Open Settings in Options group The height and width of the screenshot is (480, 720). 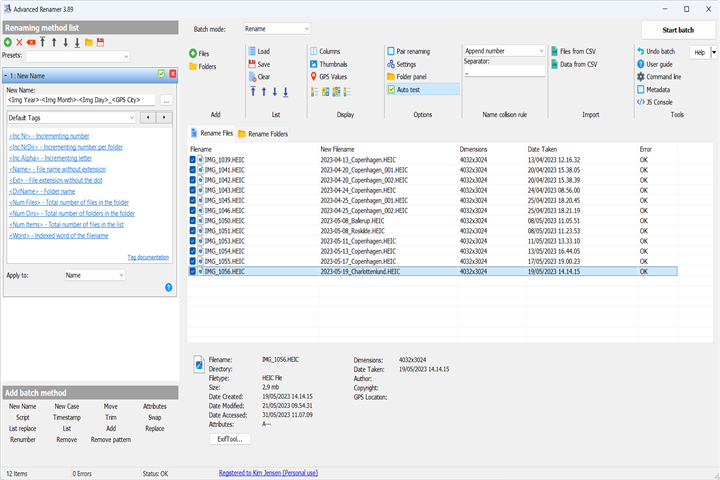(402, 64)
